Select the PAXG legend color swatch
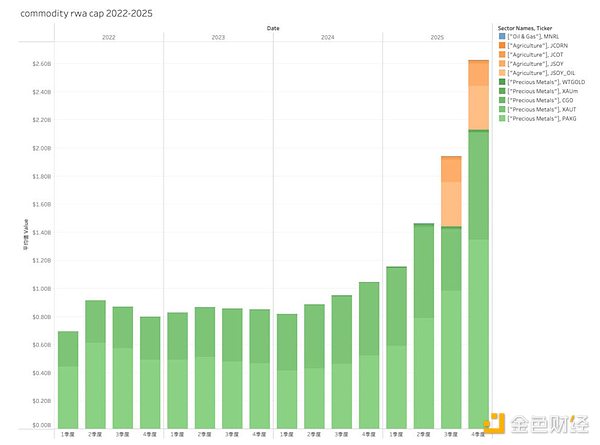Screen dimensions: 600x445 pyautogui.click(x=501, y=119)
